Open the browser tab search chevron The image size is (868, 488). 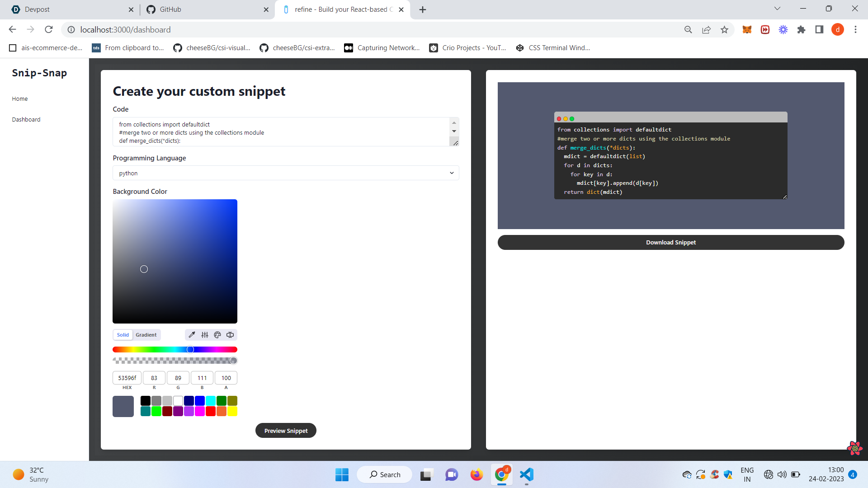click(x=777, y=8)
